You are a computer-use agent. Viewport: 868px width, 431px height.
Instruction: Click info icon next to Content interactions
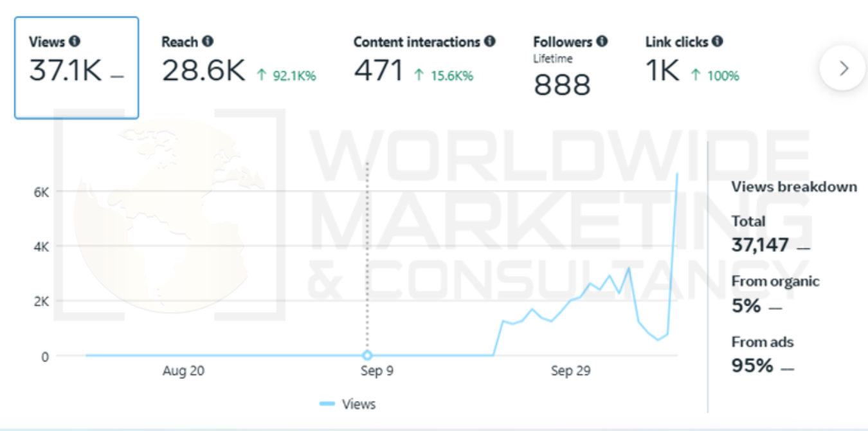point(490,42)
